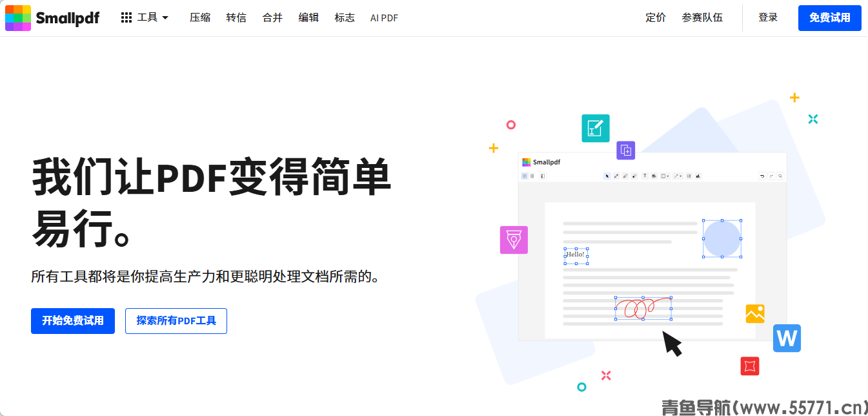Viewport: 868px width, 416px height.
Task: Click the 探索所有PDF工具 outlined button
Action: point(176,321)
